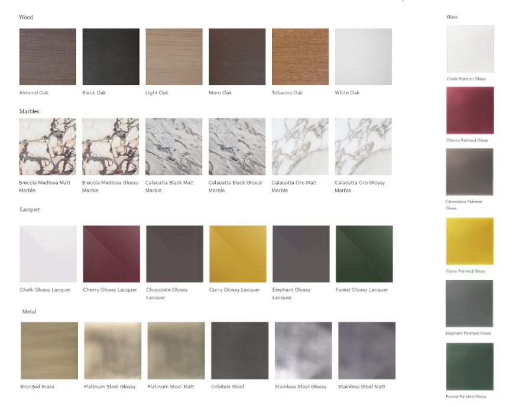Select the Curry Glossy Lacquer color

[x=238, y=254]
